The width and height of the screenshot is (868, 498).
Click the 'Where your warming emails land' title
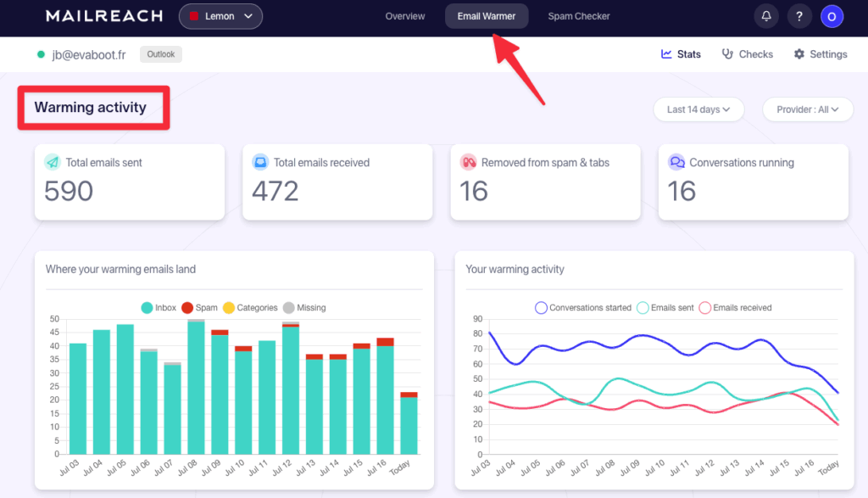pos(120,269)
